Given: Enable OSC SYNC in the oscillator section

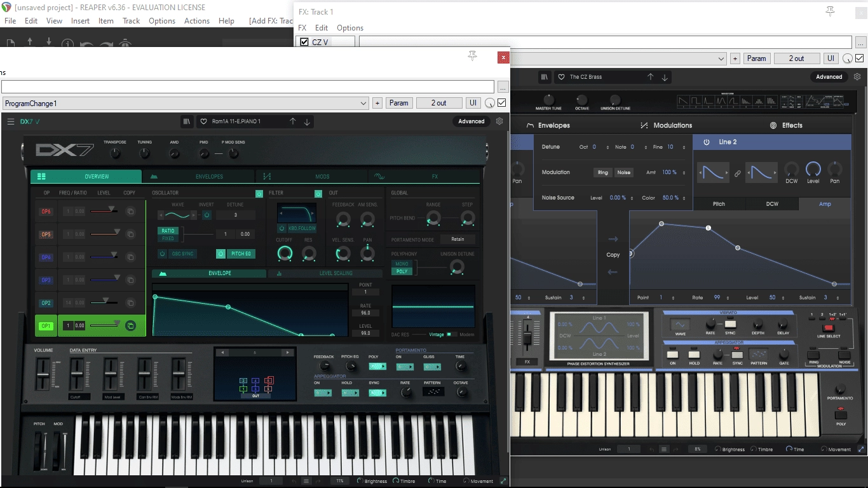Looking at the screenshot, I should [162, 254].
